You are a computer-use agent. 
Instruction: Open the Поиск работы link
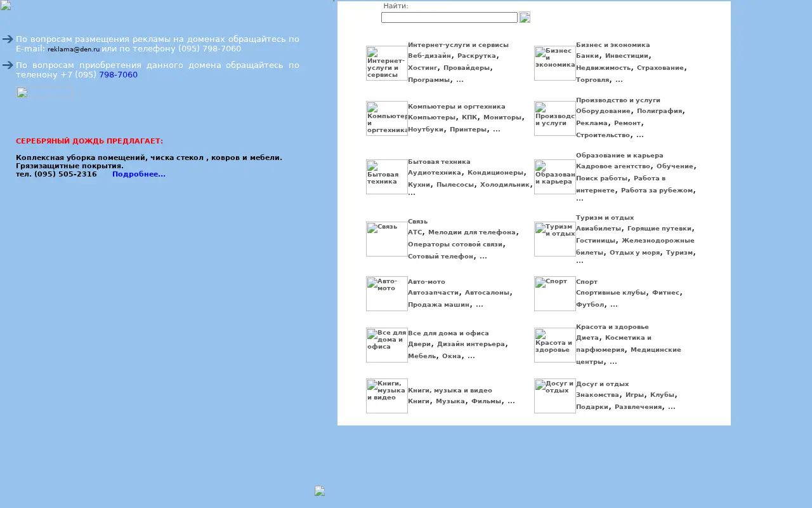(602, 178)
